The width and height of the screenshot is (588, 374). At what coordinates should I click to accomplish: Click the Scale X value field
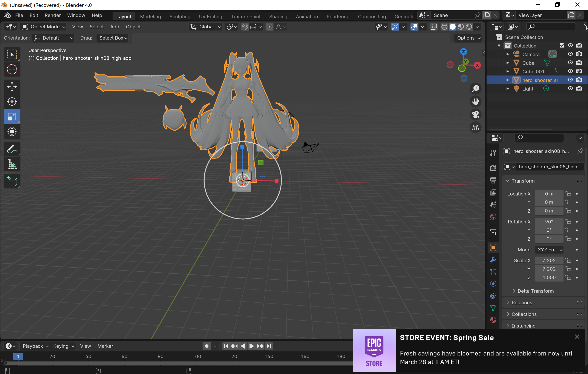click(x=549, y=260)
